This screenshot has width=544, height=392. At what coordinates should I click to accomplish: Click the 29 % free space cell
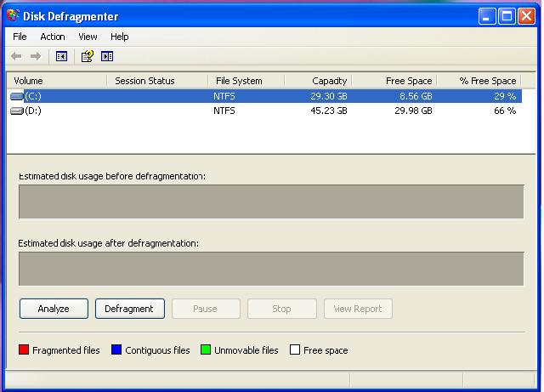click(505, 96)
